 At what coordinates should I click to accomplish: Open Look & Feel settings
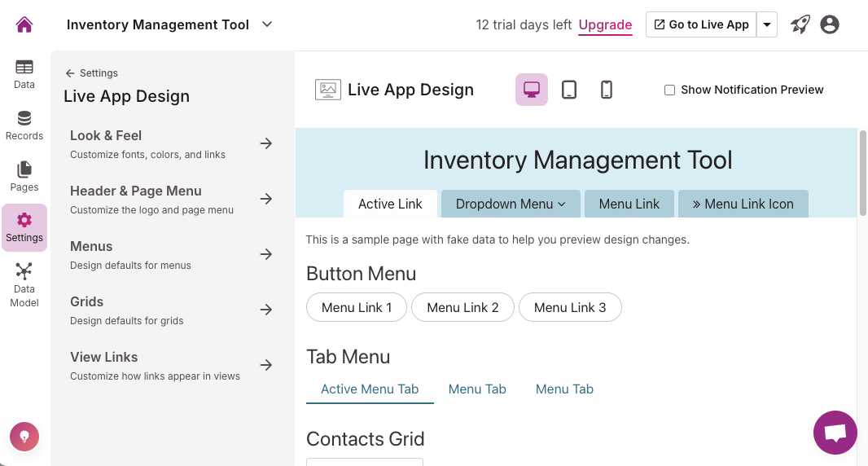(x=171, y=143)
